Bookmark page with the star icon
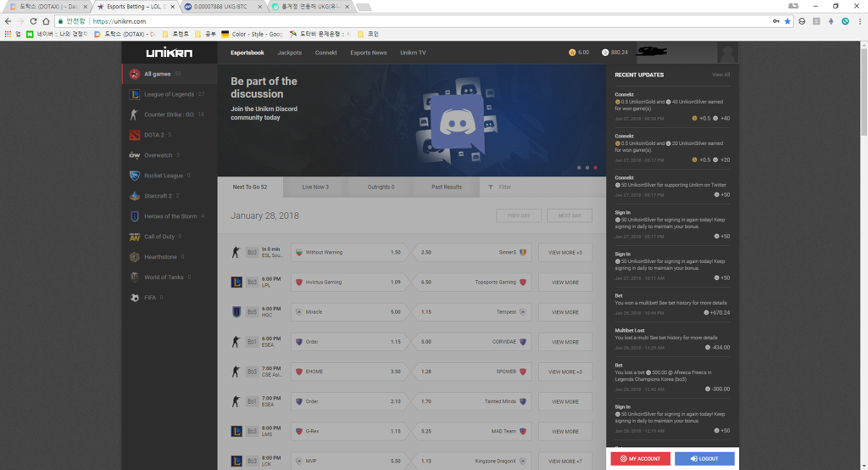The height and width of the screenshot is (470, 868). 787,21
